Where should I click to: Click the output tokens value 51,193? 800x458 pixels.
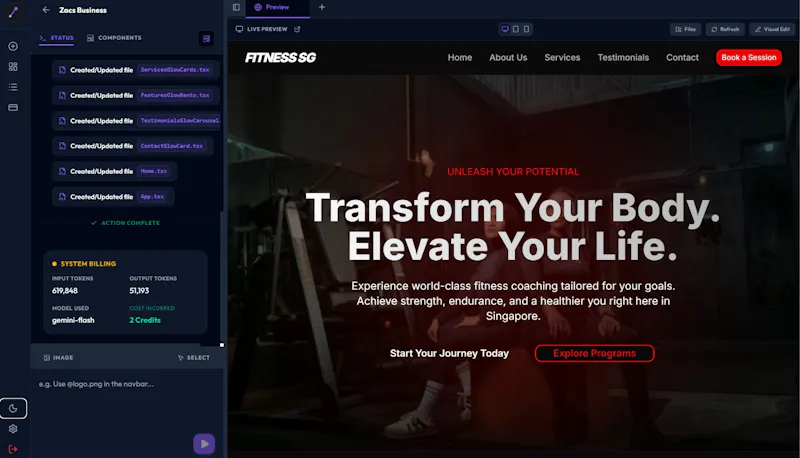point(139,291)
